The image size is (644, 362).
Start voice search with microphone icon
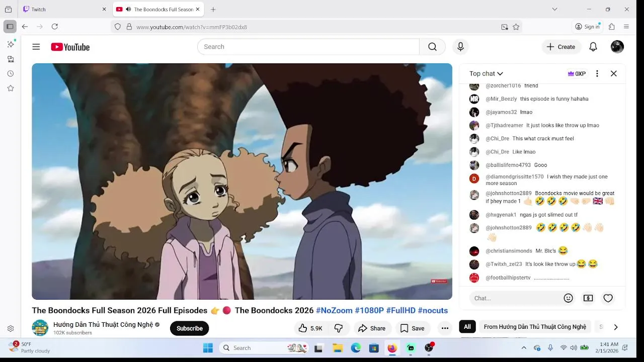click(x=460, y=47)
